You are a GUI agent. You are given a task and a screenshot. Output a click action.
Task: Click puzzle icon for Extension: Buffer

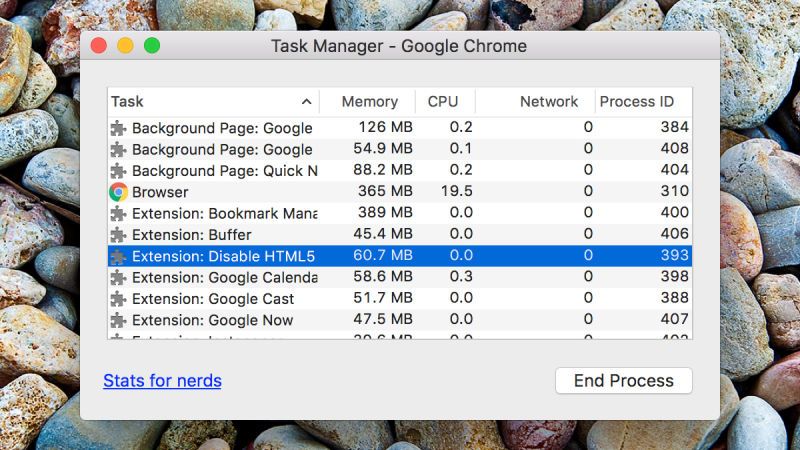pyautogui.click(x=118, y=235)
